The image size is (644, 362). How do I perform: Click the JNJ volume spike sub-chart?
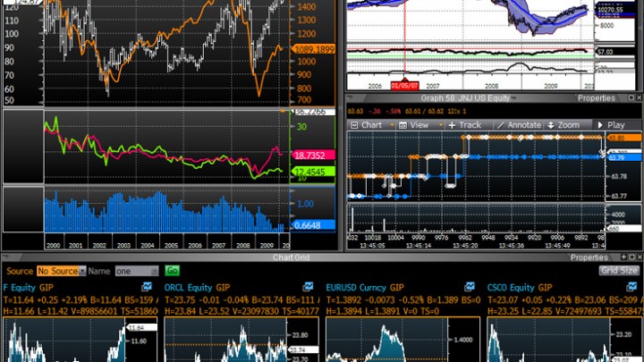click(477, 218)
